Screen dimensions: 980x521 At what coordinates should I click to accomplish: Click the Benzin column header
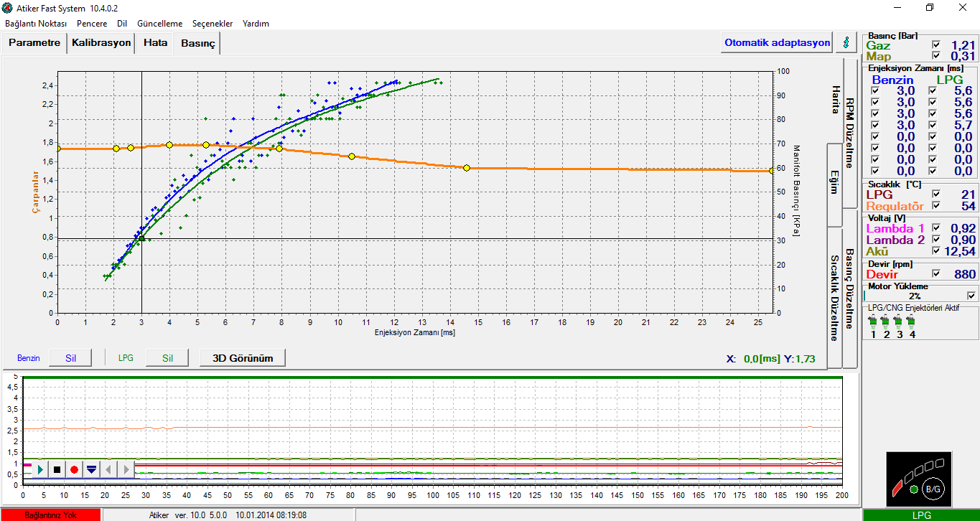point(892,80)
